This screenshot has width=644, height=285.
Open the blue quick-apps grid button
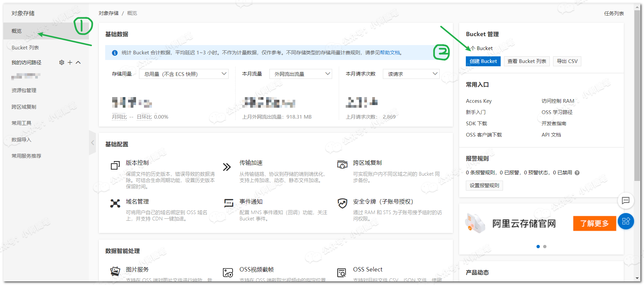[x=626, y=221]
